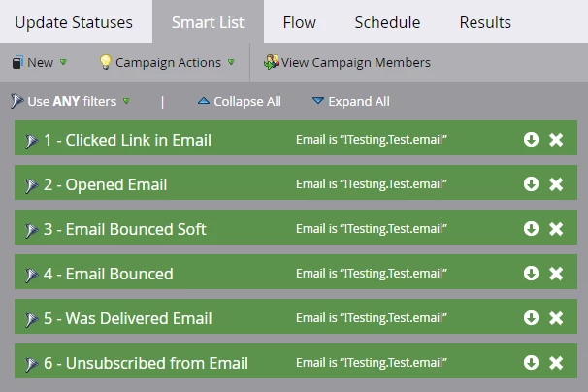Image resolution: width=588 pixels, height=392 pixels.
Task: Move down the Email Bounced Soft filter
Action: coord(531,229)
